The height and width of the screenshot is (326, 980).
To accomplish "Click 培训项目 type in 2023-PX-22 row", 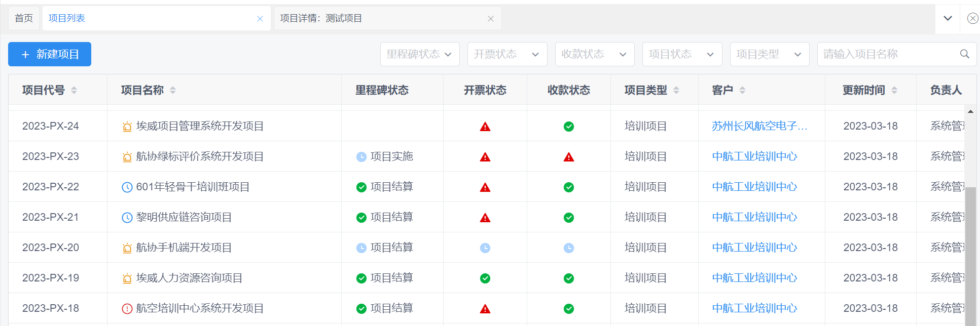I will [x=646, y=187].
